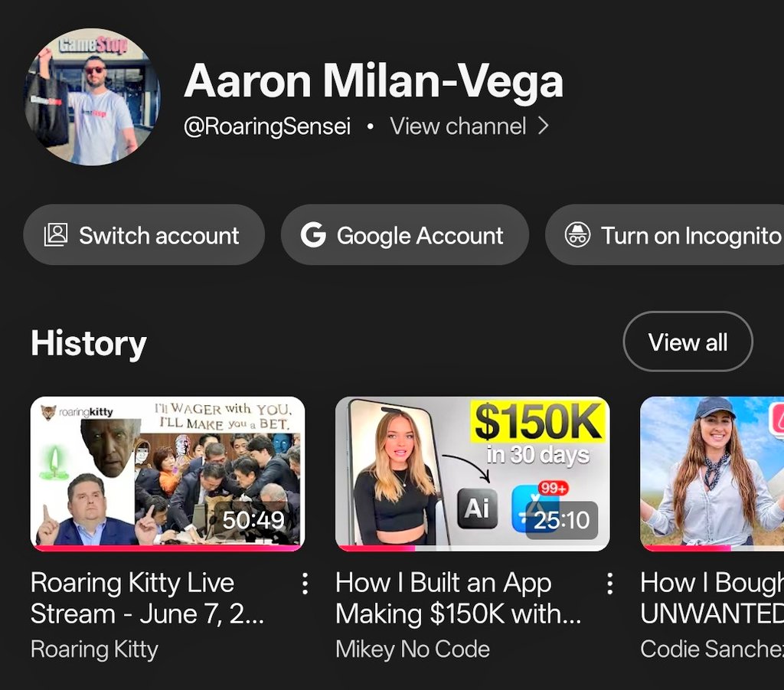Select Mikey No Code channel name
This screenshot has height=690, width=784.
coord(413,649)
